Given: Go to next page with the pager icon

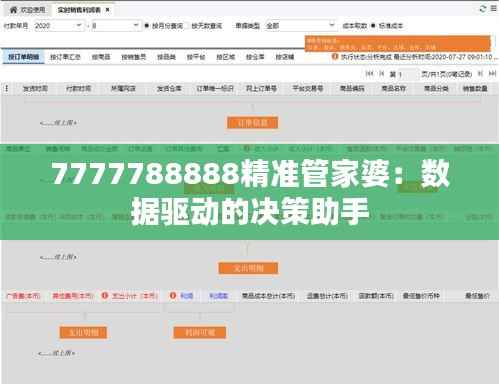Looking at the screenshot, I should 480,74.
